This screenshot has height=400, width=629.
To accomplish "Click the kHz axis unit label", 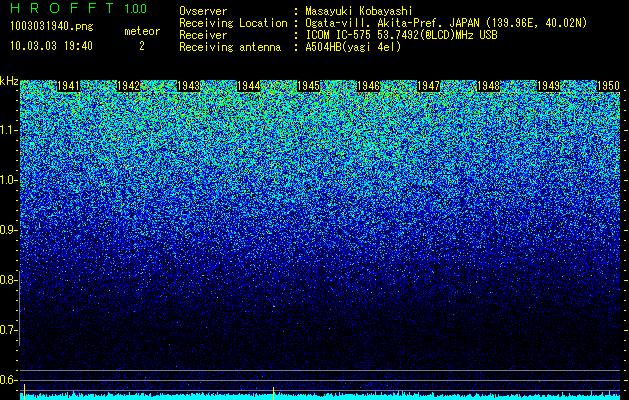I will pyautogui.click(x=9, y=81).
